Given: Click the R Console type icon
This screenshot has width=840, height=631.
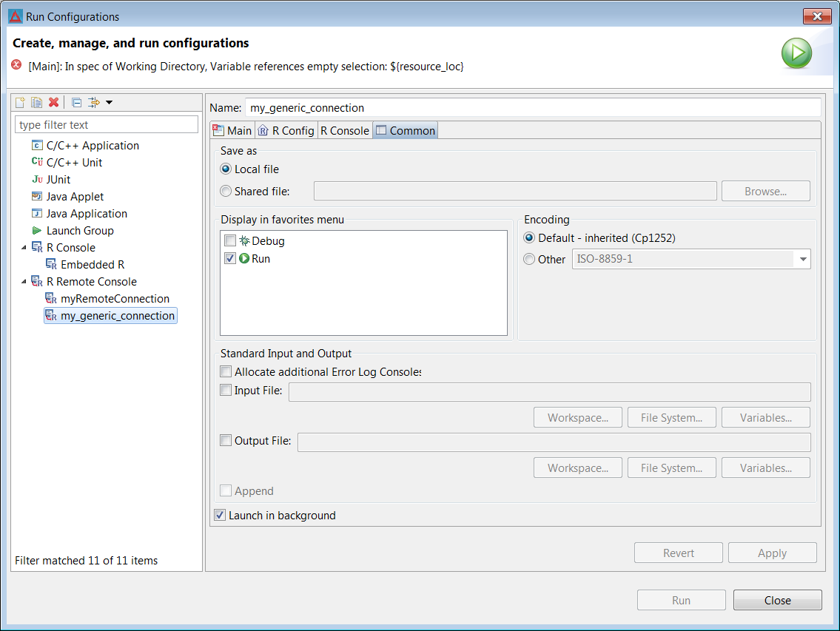Looking at the screenshot, I should tap(37, 247).
